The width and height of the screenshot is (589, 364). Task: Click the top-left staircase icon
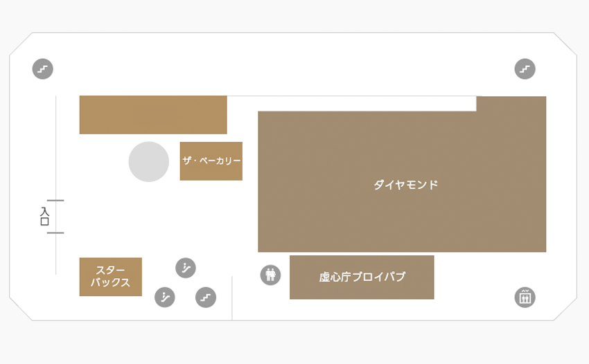[43, 69]
